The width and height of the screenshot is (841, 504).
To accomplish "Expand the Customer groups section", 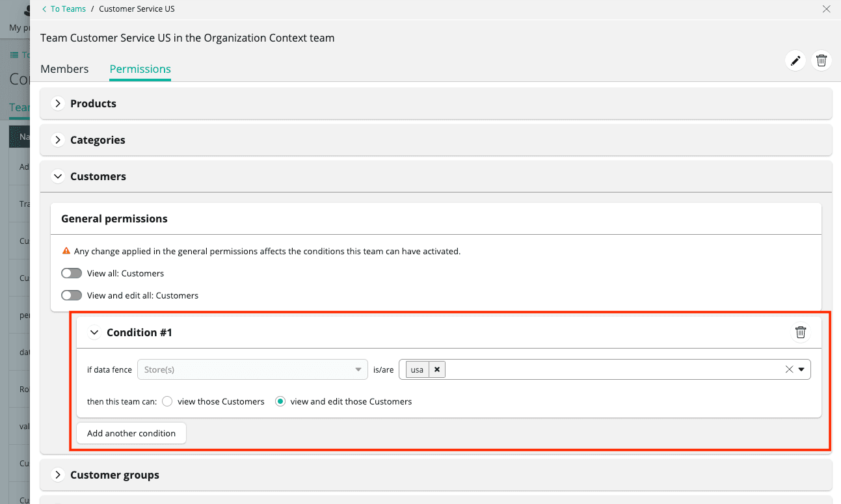I will 57,475.
